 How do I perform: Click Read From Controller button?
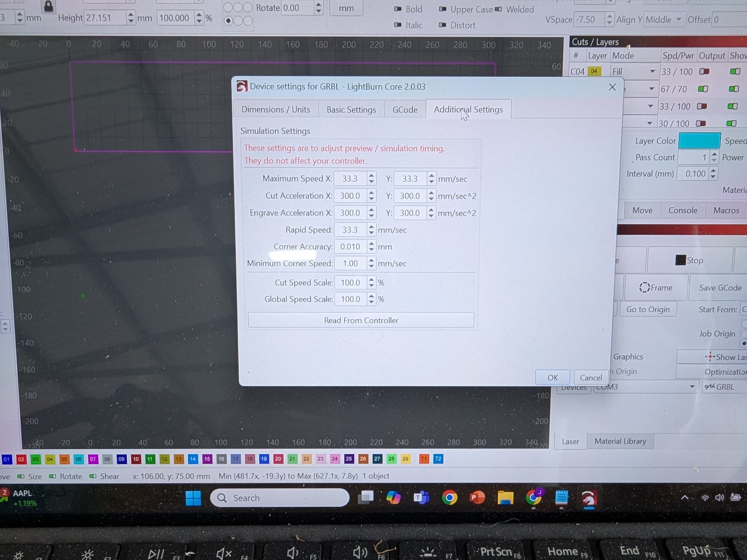(361, 320)
